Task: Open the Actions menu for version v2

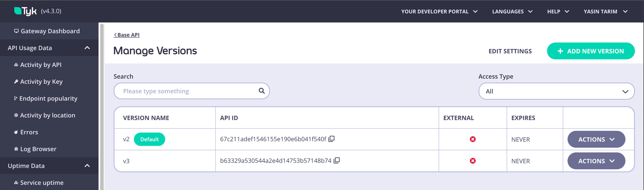Action: (596, 139)
